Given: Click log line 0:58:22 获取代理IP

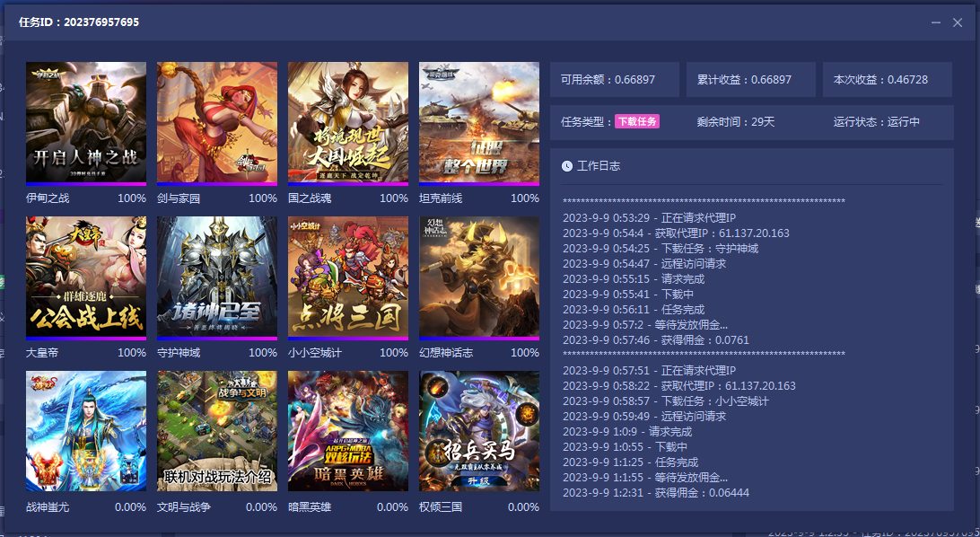Looking at the screenshot, I should coord(679,386).
